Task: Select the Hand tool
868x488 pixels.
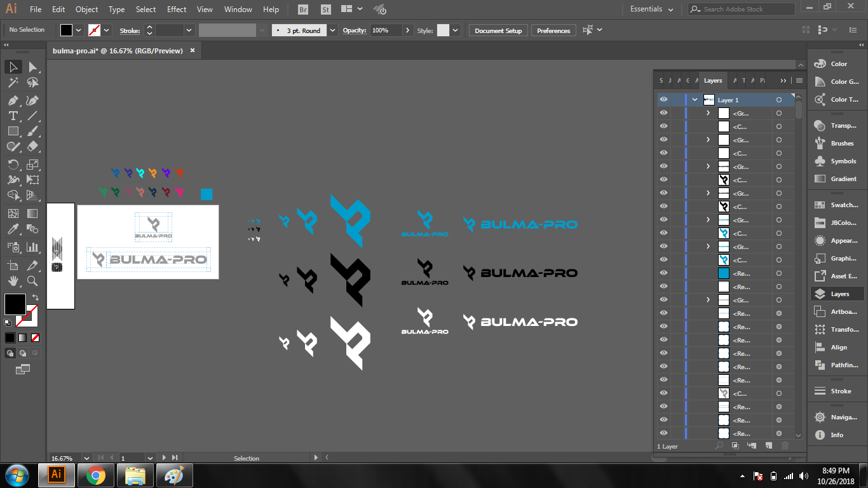Action: (13, 281)
